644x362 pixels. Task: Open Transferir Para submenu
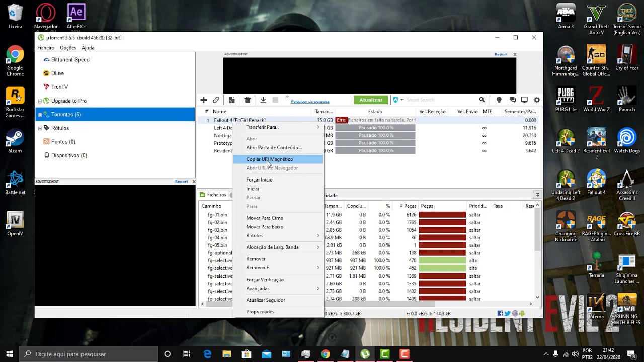tap(278, 127)
